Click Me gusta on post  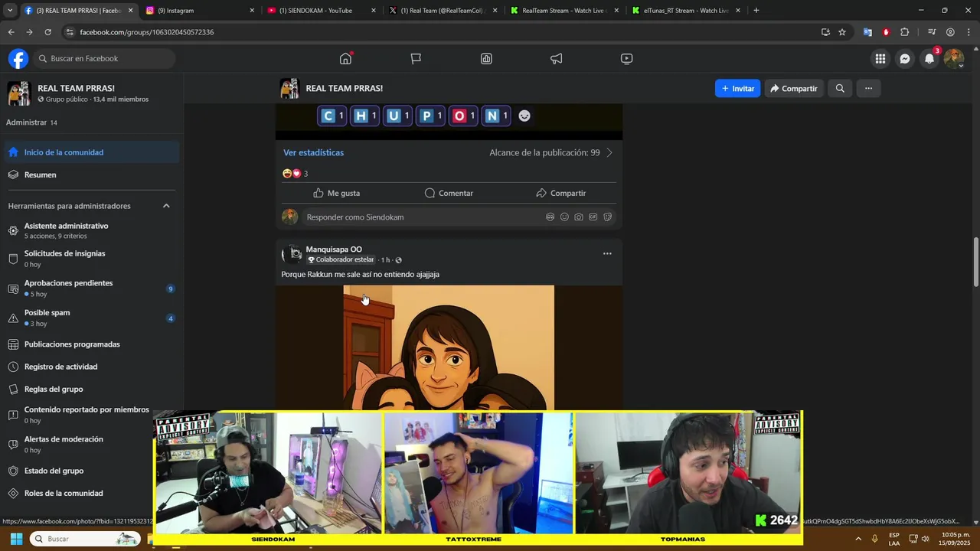tap(336, 193)
